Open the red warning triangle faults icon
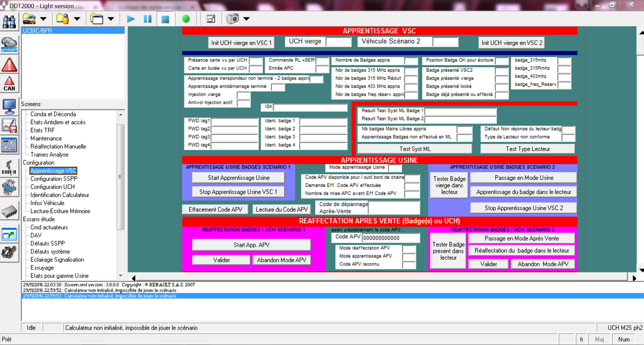The image size is (644, 345). [x=9, y=65]
